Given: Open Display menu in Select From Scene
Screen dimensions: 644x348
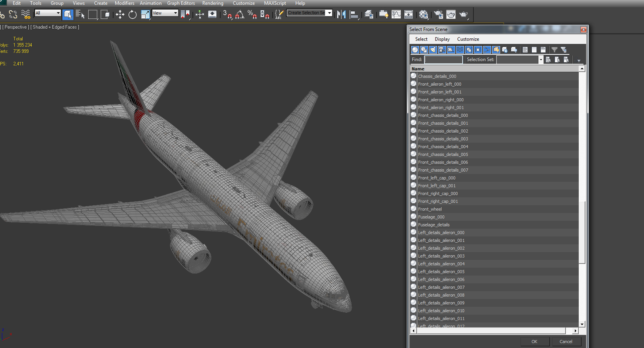Looking at the screenshot, I should 442,39.
